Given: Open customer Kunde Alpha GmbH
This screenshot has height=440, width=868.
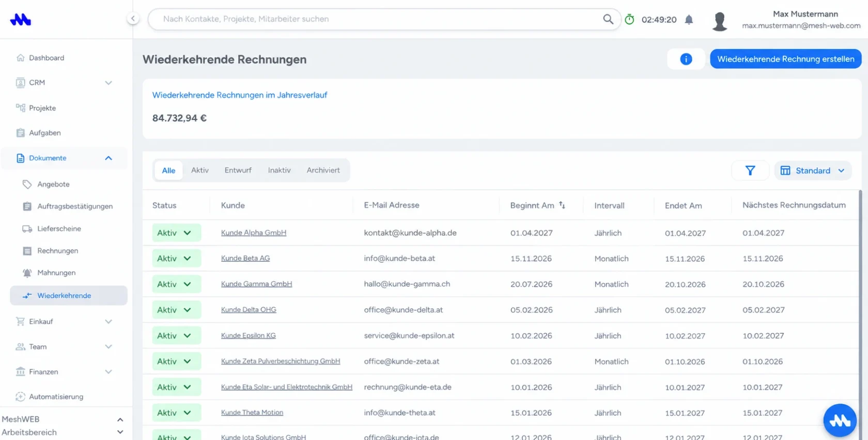Looking at the screenshot, I should pos(254,233).
